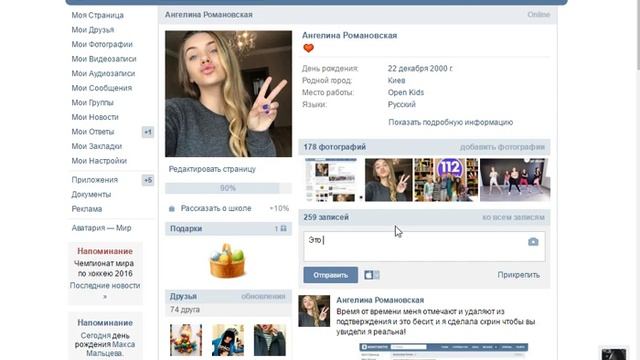
Task: Open second friend avatar in blue hood
Action: click(x=228, y=340)
